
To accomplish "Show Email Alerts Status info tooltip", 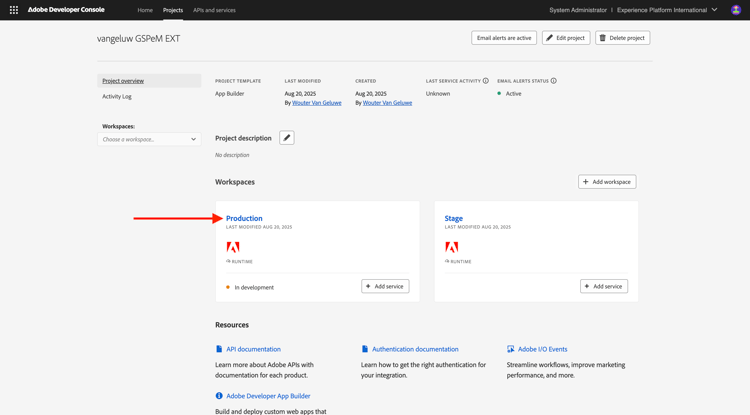I will coord(554,81).
